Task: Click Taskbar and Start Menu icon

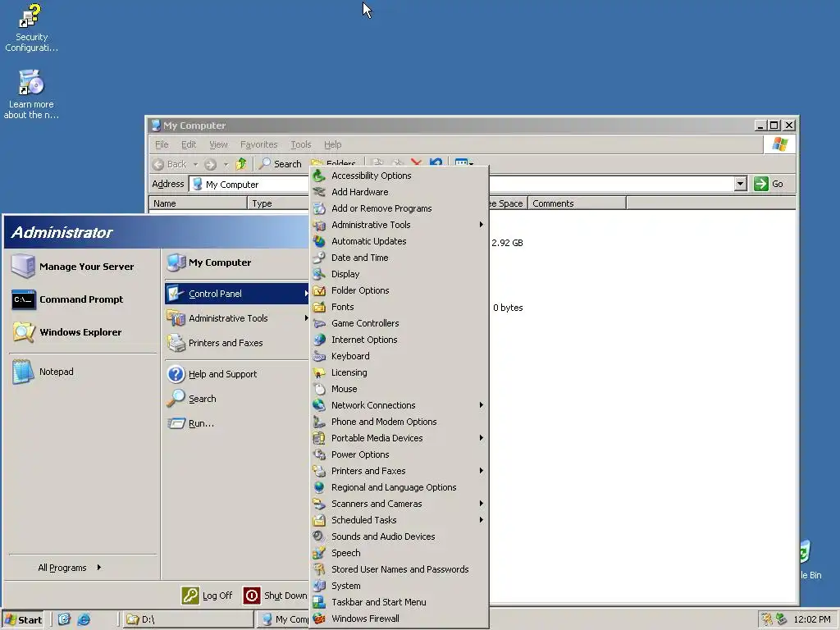Action: pos(319,602)
